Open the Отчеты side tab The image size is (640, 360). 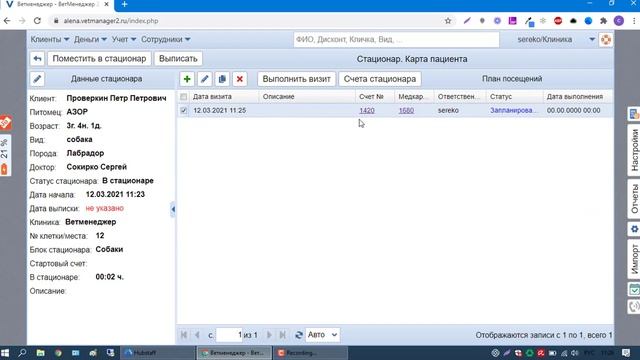(x=634, y=199)
